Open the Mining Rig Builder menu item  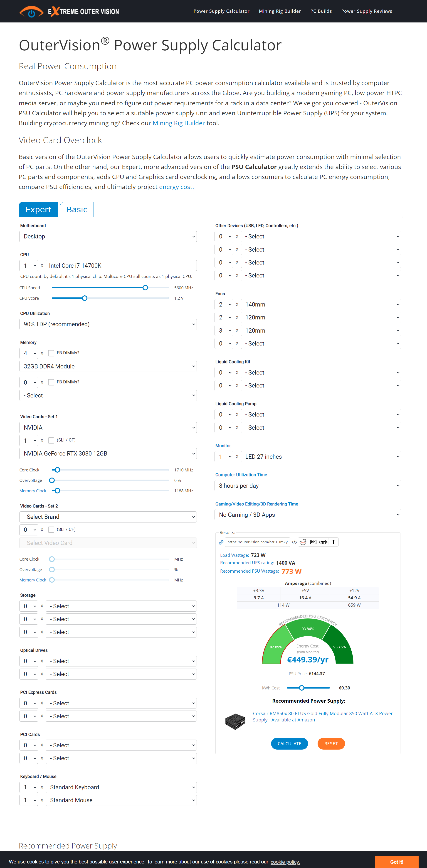280,11
